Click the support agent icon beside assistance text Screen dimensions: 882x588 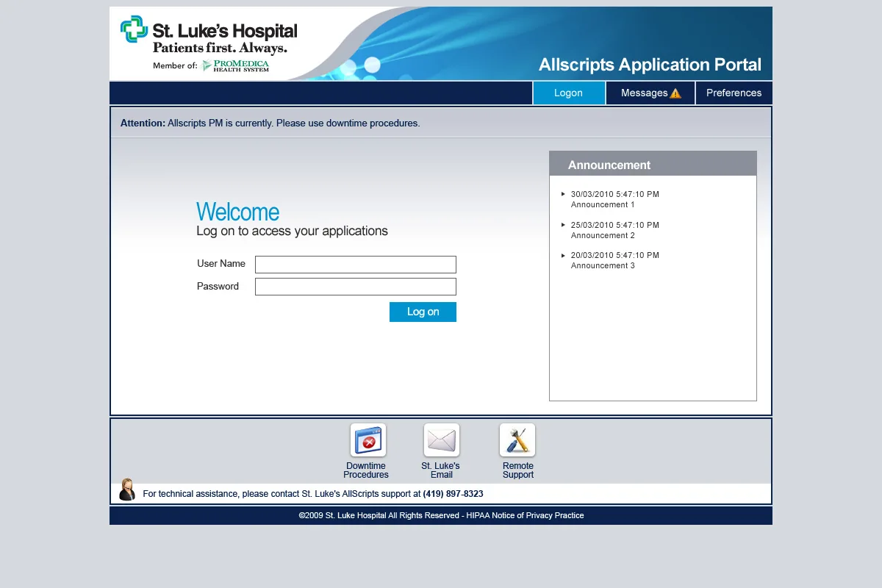126,490
